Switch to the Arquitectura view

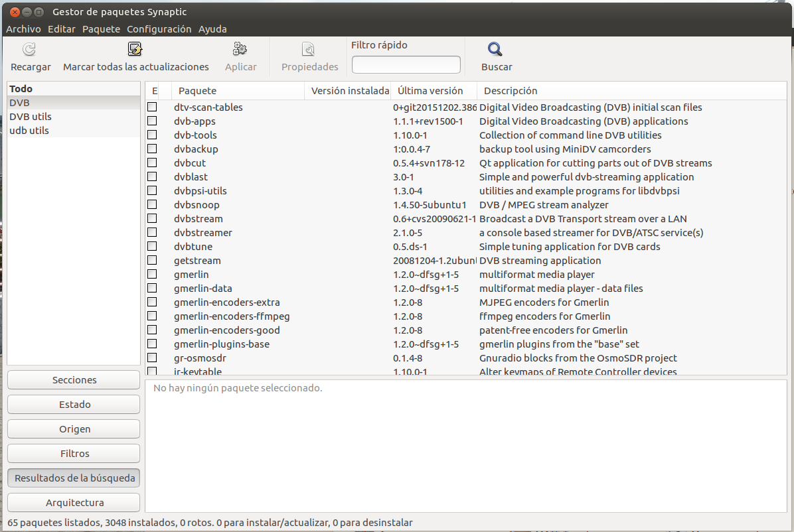pyautogui.click(x=74, y=503)
